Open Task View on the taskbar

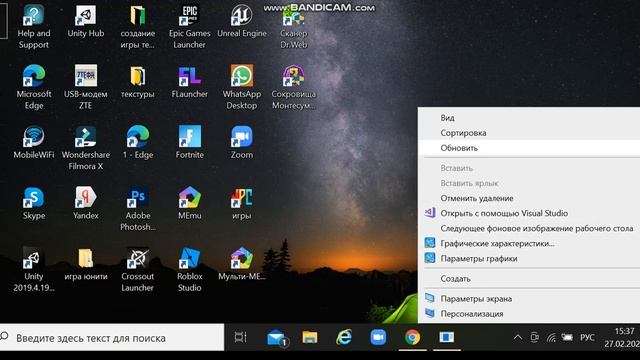[x=241, y=337]
